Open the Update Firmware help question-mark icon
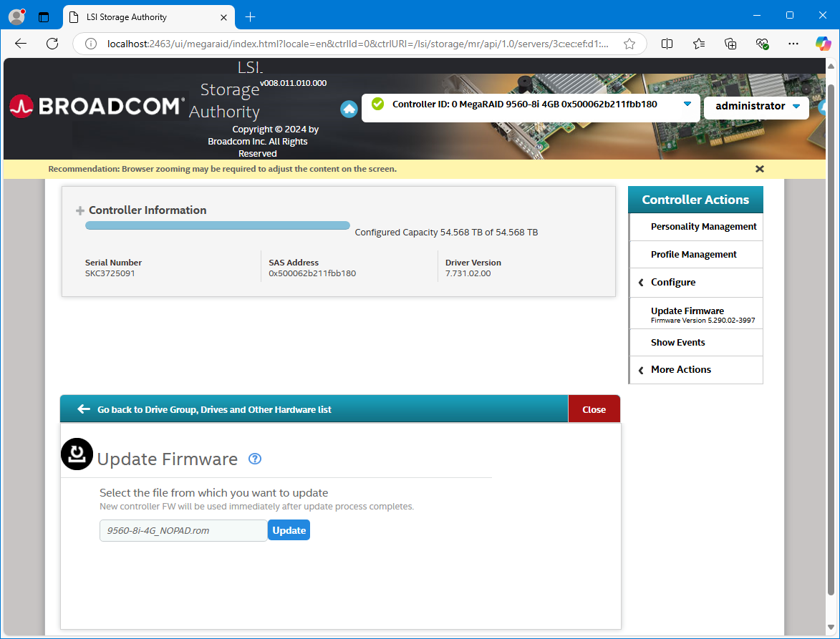 pos(255,459)
